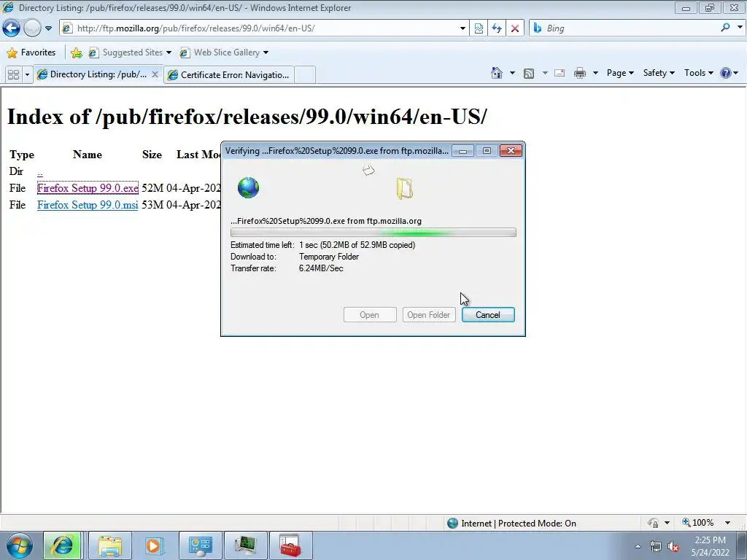747x560 pixels.
Task: Open Windows Media Player from taskbar
Action: click(x=153, y=545)
